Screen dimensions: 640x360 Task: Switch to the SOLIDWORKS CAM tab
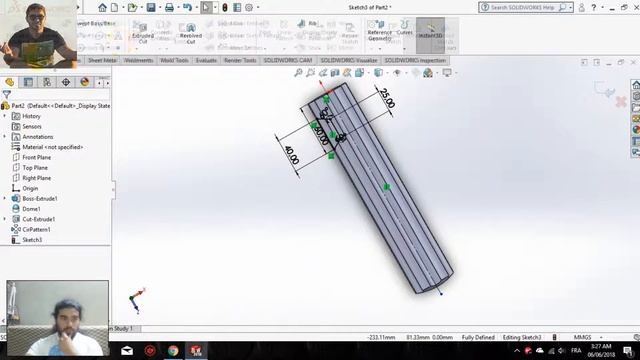(x=288, y=60)
